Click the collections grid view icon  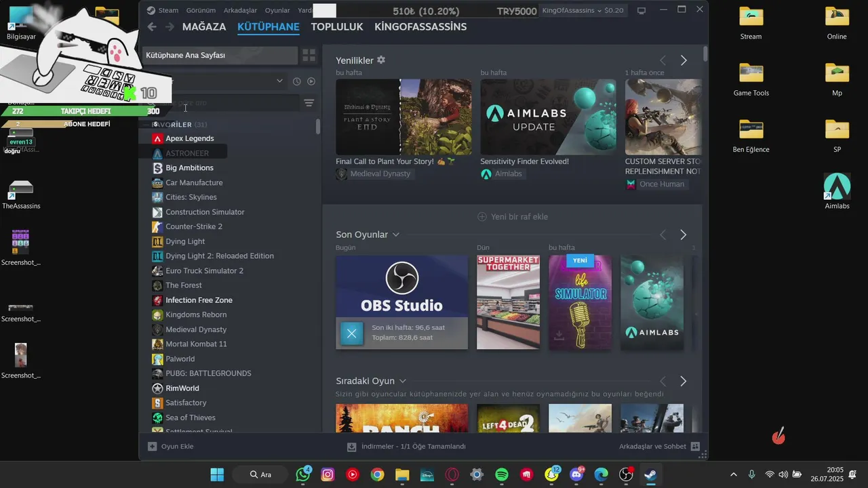click(x=309, y=55)
